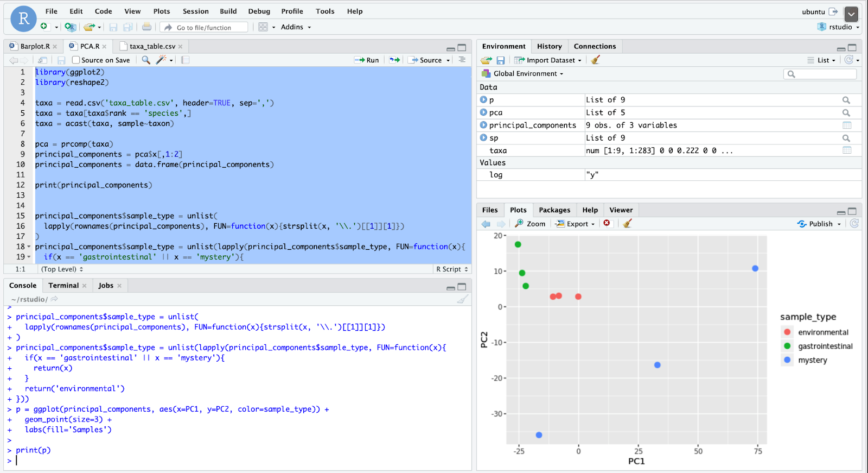The image size is (868, 473).
Task: Click table icon in principal_components row
Action: click(847, 125)
